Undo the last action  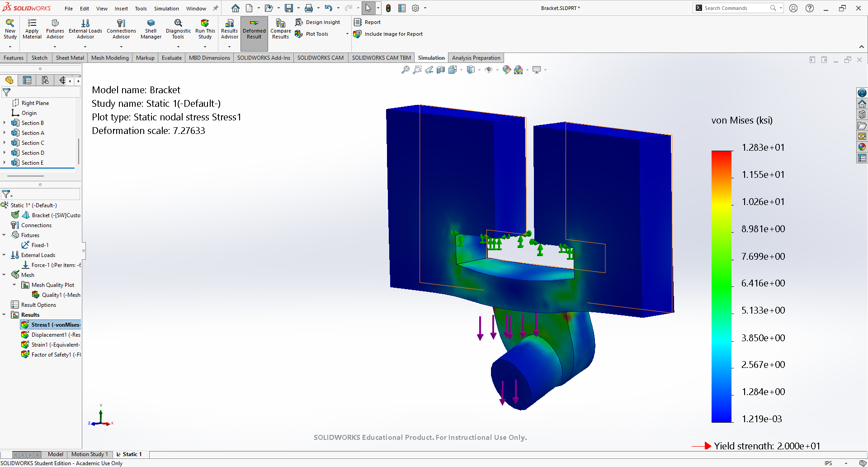328,8
